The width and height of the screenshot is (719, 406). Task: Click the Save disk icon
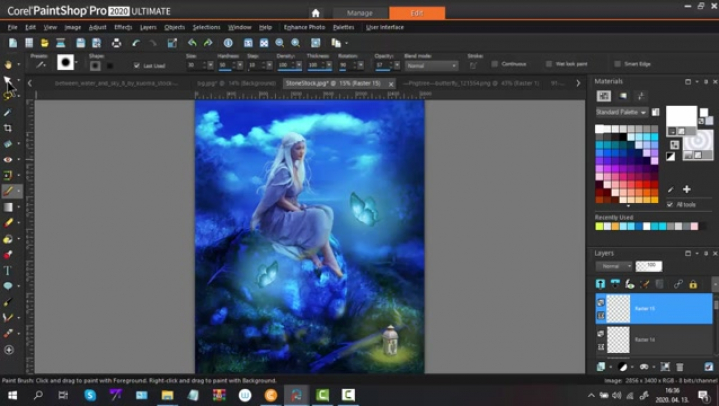81,43
